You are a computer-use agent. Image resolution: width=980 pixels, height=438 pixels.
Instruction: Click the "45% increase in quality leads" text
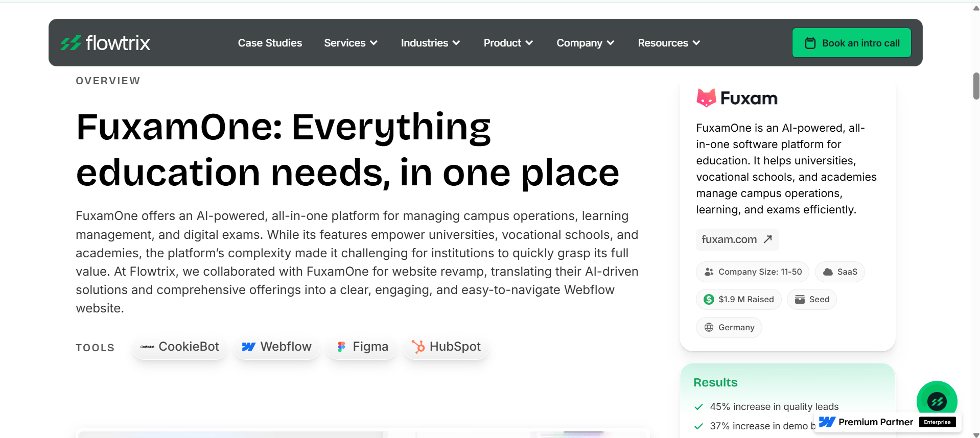(774, 407)
